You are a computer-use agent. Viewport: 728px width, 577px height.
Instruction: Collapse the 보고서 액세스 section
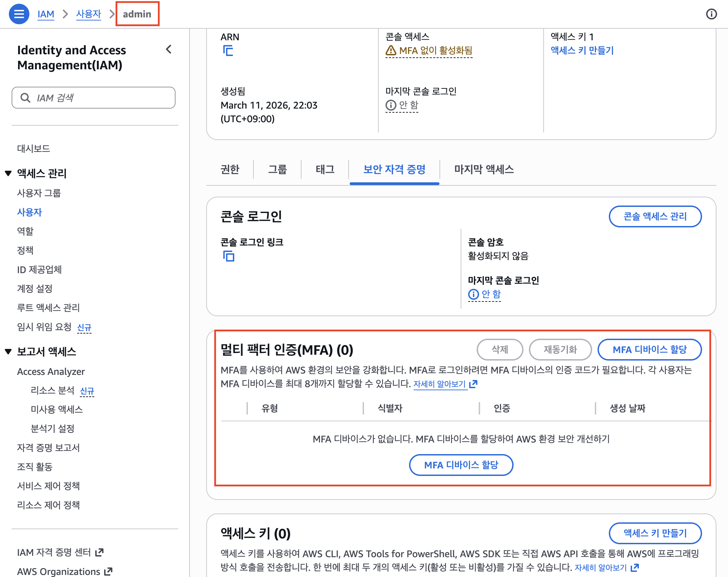click(x=9, y=351)
